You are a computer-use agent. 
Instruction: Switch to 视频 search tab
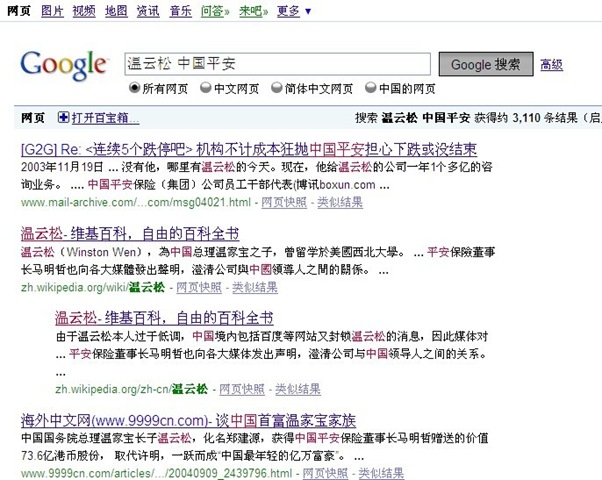click(84, 11)
